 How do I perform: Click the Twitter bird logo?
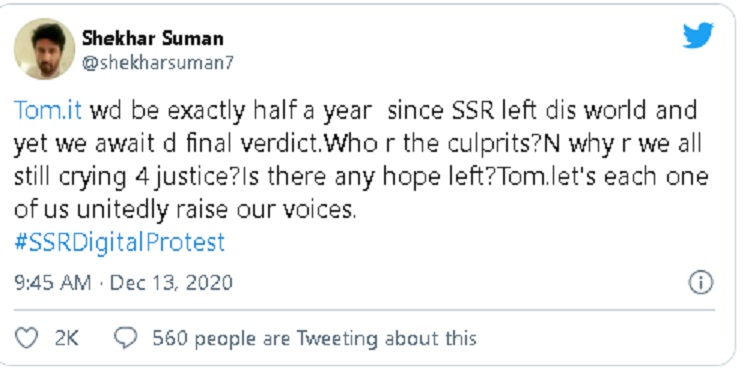point(698,35)
